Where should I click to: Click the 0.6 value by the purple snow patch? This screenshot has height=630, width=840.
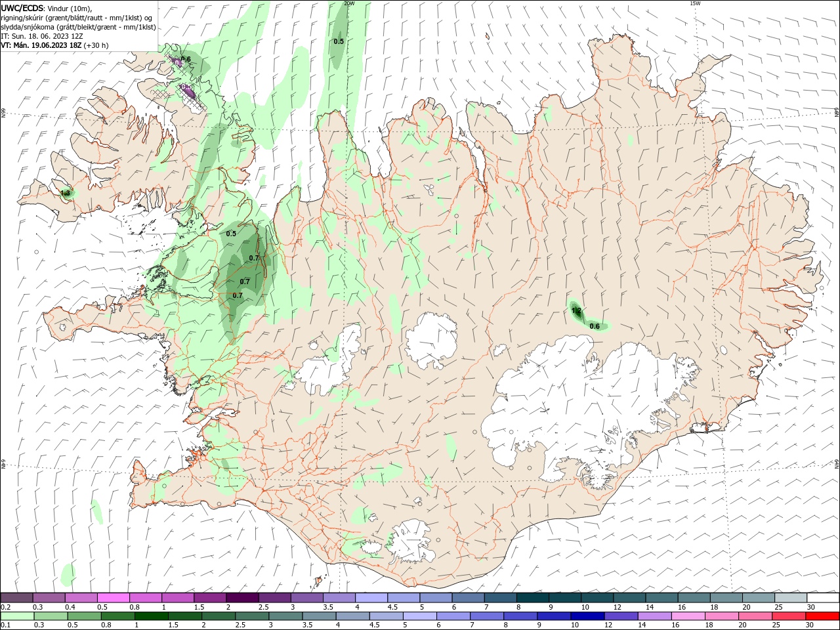[x=186, y=59]
